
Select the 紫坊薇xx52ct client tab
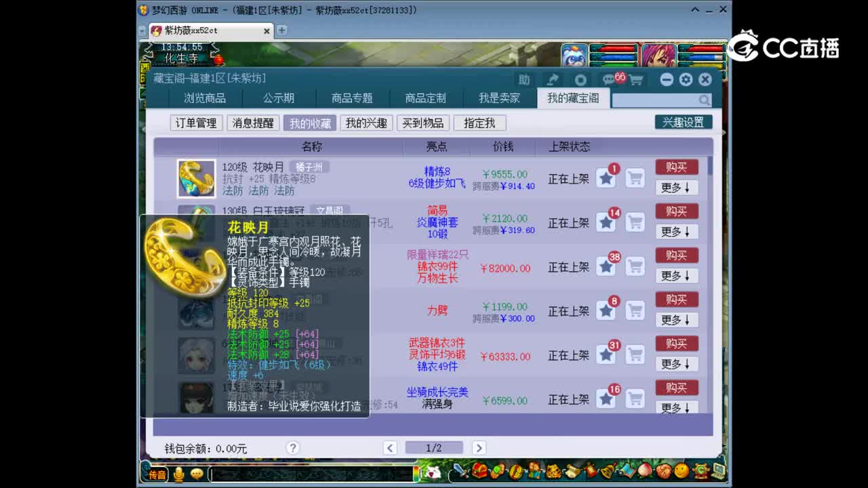(x=210, y=30)
